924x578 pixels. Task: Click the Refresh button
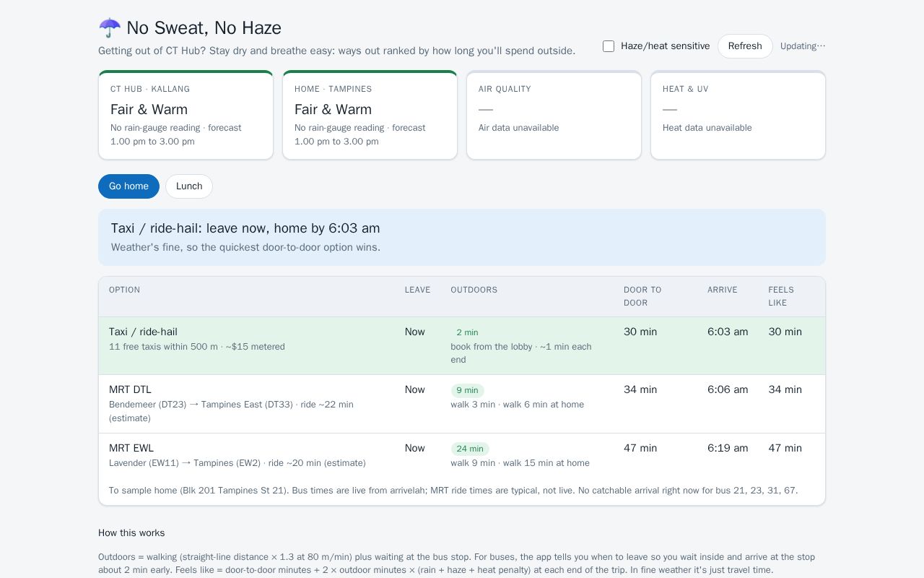pos(745,46)
